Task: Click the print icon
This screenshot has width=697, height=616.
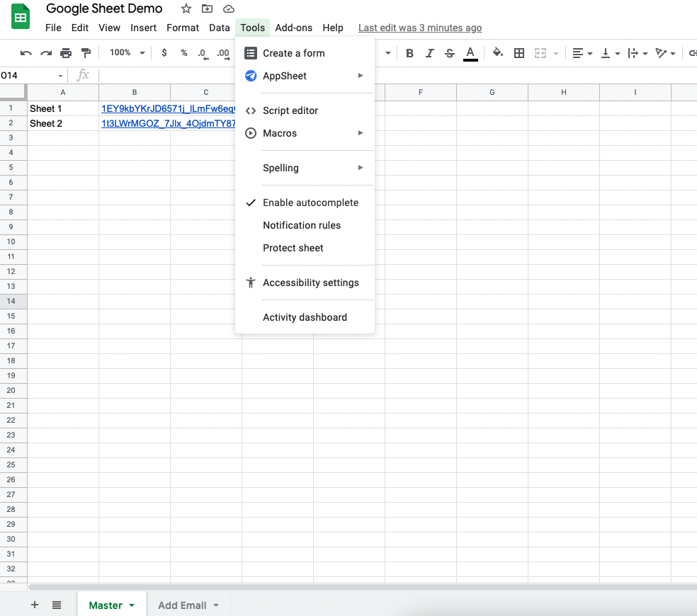Action: [66, 53]
